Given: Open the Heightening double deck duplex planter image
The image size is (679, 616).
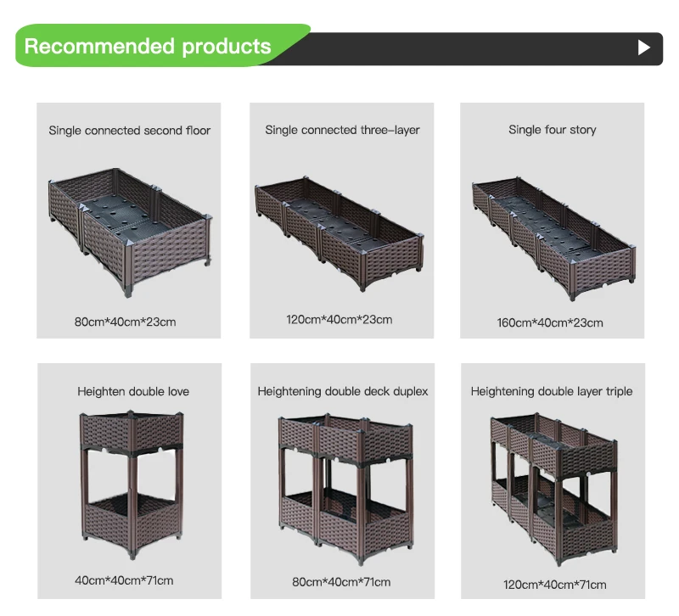Looking at the screenshot, I should click(342, 488).
